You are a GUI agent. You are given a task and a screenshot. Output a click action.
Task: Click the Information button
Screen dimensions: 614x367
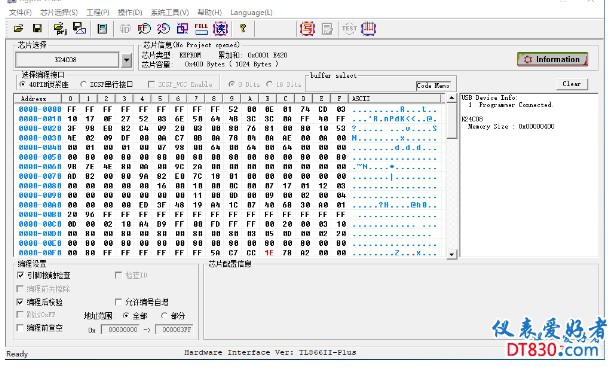pyautogui.click(x=552, y=59)
